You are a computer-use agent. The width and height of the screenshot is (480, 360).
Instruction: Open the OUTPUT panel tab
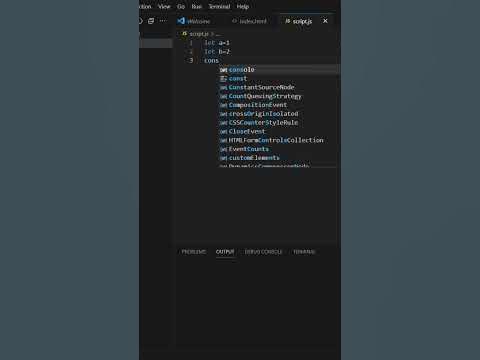225,252
